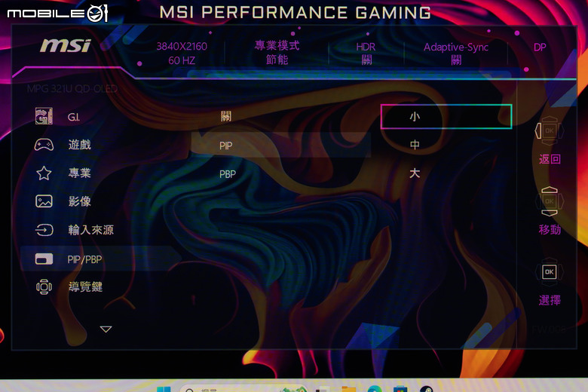
Task: Open the G.I. menu label
Action: pyautogui.click(x=74, y=117)
